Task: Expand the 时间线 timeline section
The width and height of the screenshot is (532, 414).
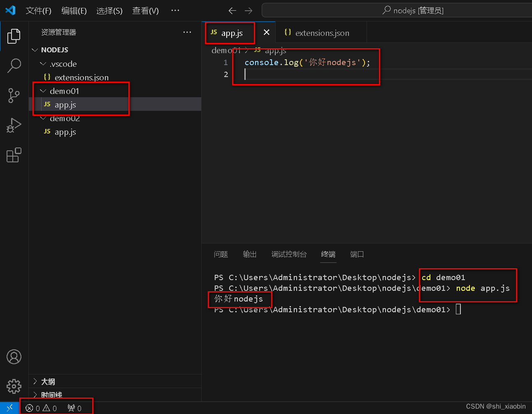Action: coord(115,395)
